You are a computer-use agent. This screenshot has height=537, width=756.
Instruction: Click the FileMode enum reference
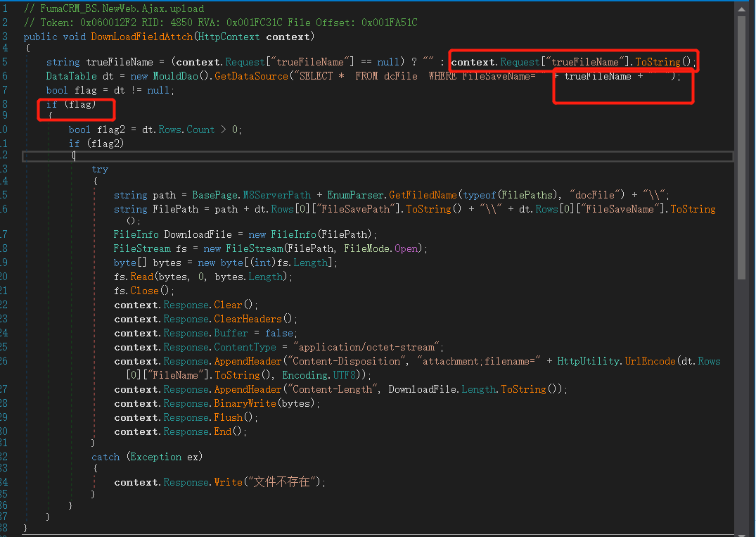(367, 248)
